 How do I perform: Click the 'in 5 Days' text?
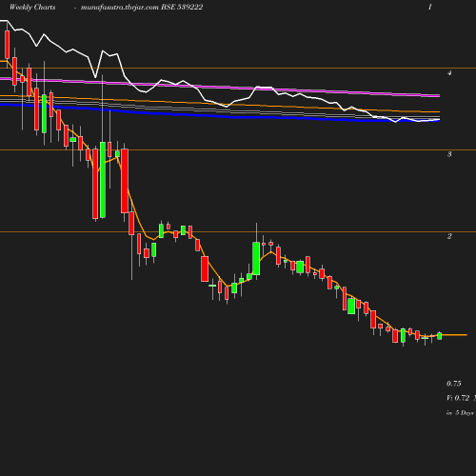pyautogui.click(x=460, y=413)
